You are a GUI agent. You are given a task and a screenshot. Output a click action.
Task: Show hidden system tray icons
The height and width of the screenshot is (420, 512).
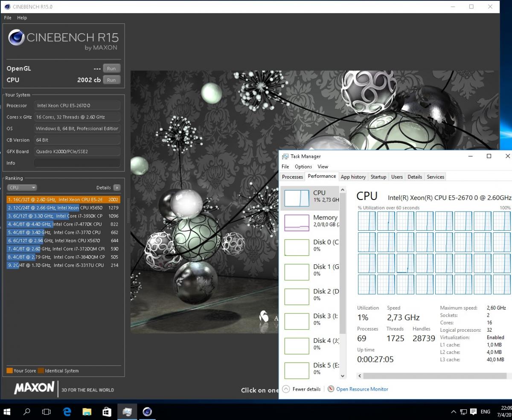pos(453,412)
